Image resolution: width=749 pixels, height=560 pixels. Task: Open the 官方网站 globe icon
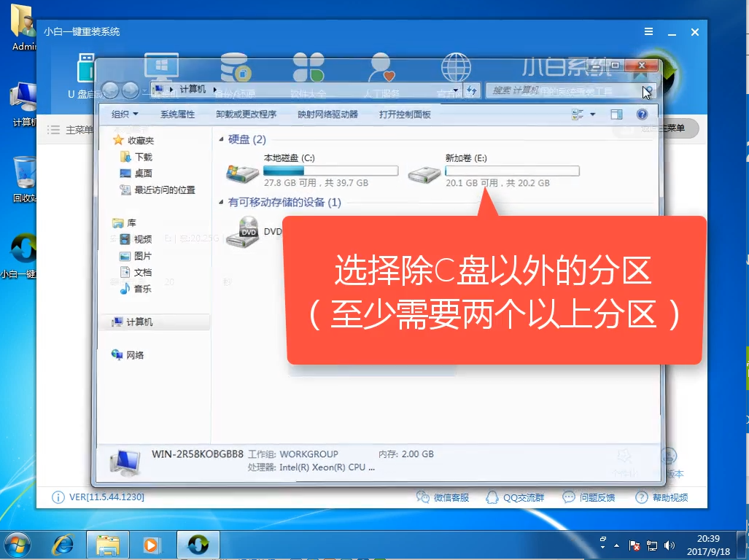457,67
